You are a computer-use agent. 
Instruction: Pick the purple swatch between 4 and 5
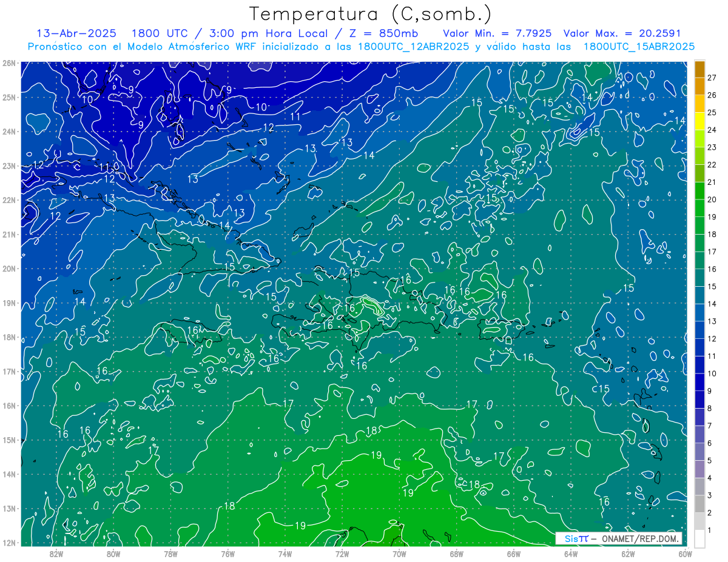pos(699,469)
